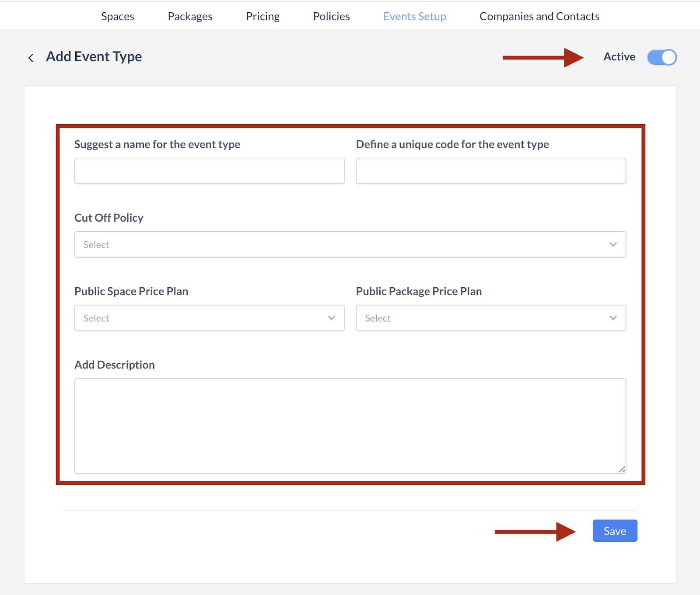Switch to the Spaces tab
The image size is (700, 595).
point(118,17)
